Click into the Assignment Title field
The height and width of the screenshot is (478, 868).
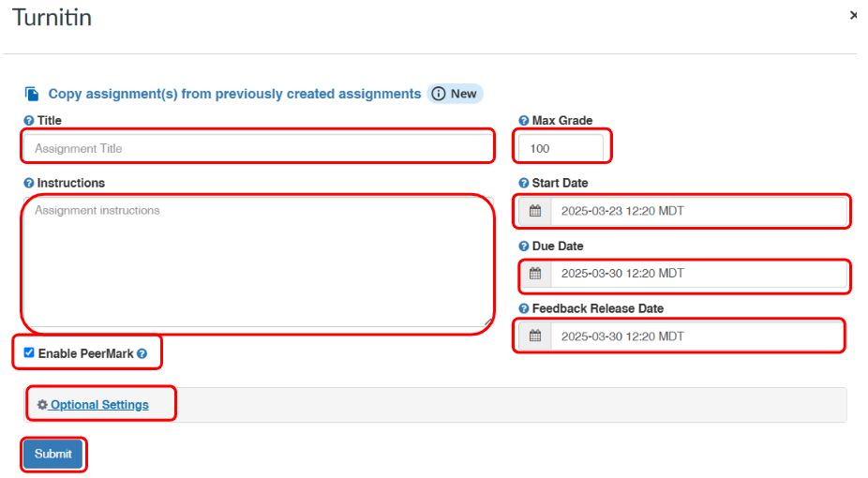pos(258,148)
